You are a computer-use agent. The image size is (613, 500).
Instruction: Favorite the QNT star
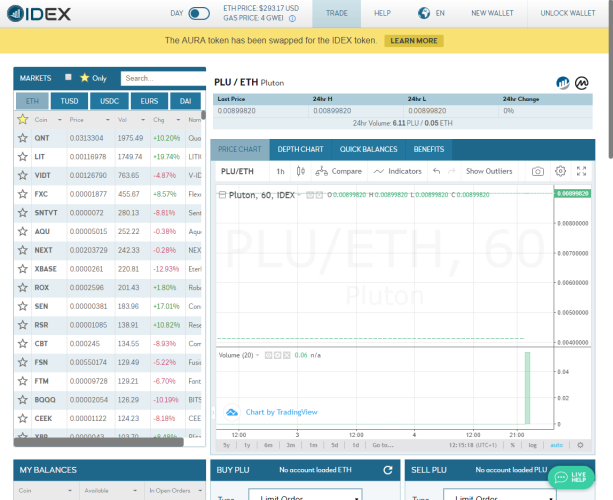pos(23,138)
